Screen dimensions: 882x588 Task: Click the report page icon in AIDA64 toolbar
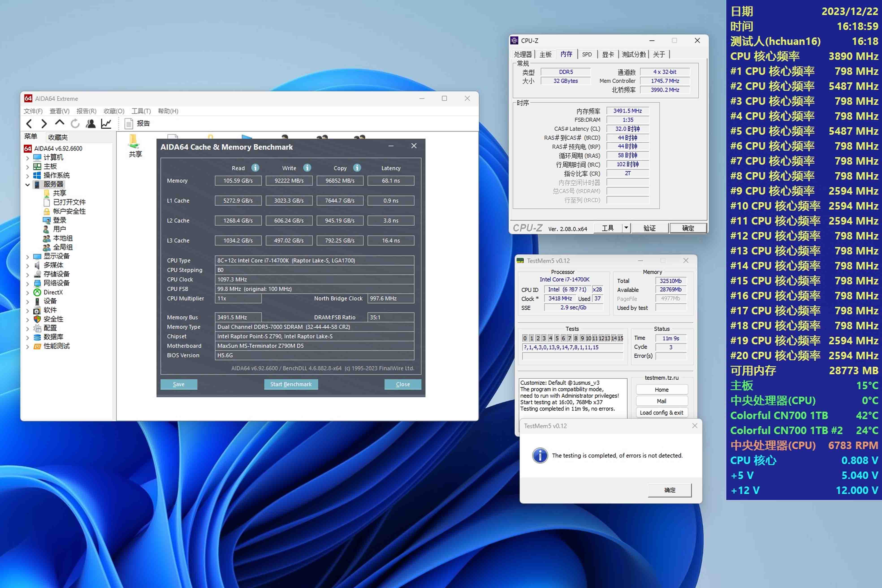pyautogui.click(x=129, y=123)
